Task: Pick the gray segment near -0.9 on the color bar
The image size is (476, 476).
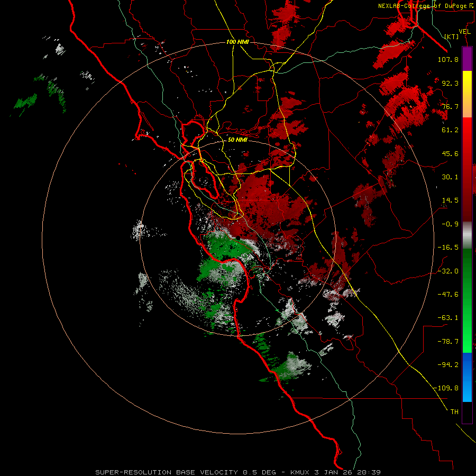Action: pos(467,235)
